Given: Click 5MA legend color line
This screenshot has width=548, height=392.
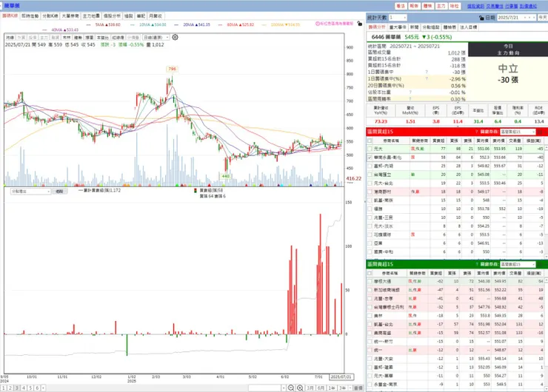Looking at the screenshot, I should 88,25.
